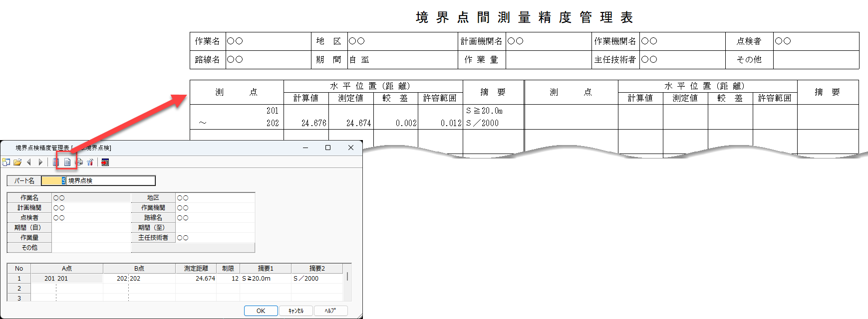Click the 摘要2 cell showing S／2000
Image resolution: width=868 pixels, height=319 pixels.
click(x=316, y=279)
